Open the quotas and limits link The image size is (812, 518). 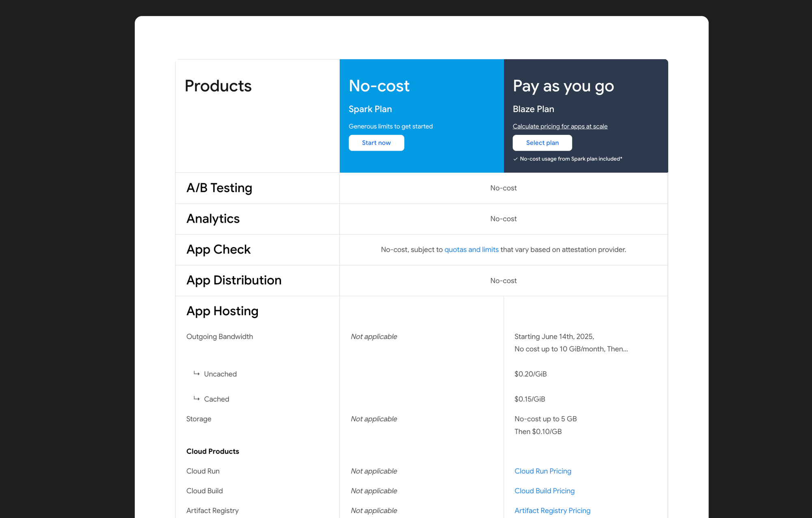point(471,249)
